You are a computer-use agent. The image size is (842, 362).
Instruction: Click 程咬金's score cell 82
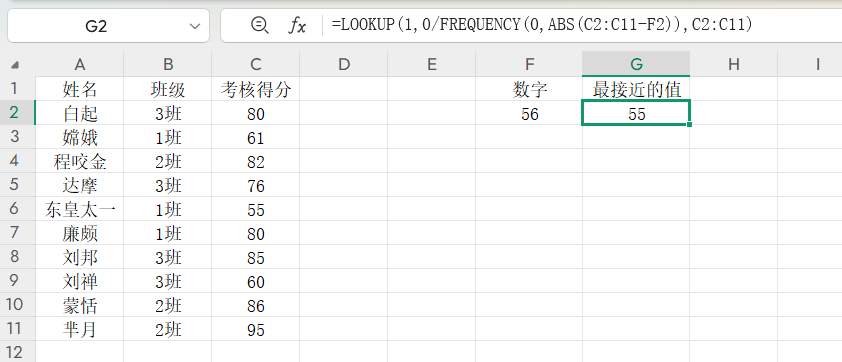click(x=256, y=161)
